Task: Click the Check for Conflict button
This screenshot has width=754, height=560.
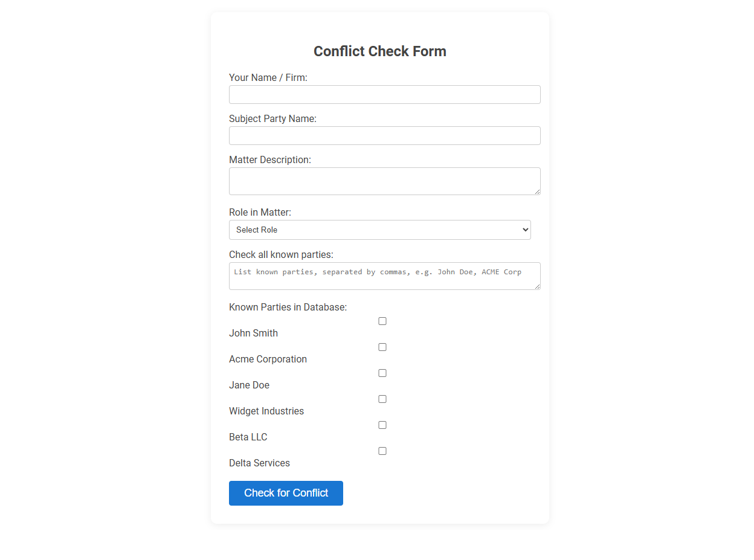Action: pos(286,493)
